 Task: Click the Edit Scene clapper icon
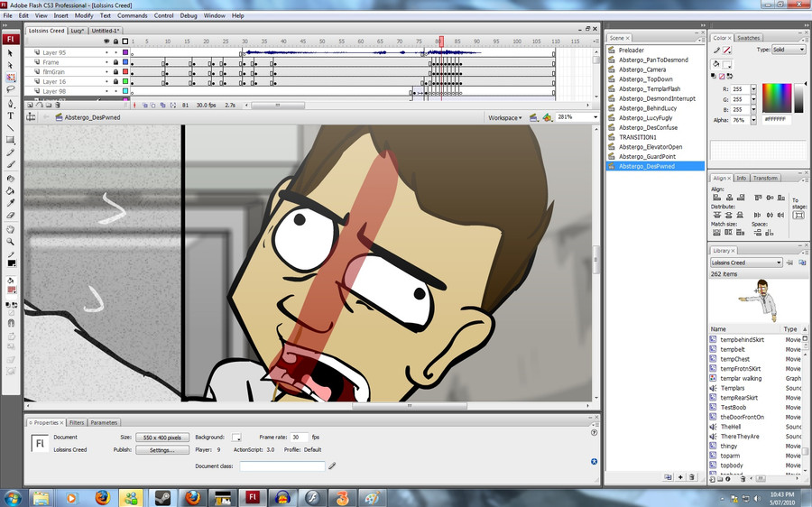(533, 118)
